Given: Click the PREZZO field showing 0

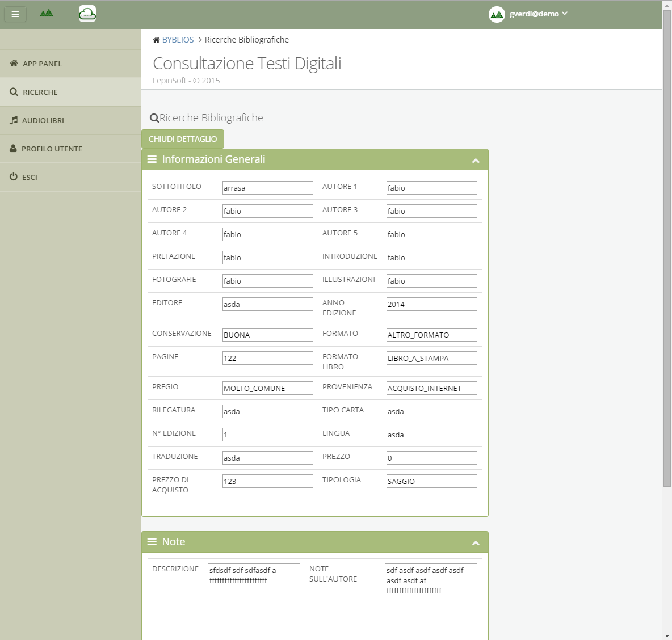Looking at the screenshot, I should click(x=431, y=458).
